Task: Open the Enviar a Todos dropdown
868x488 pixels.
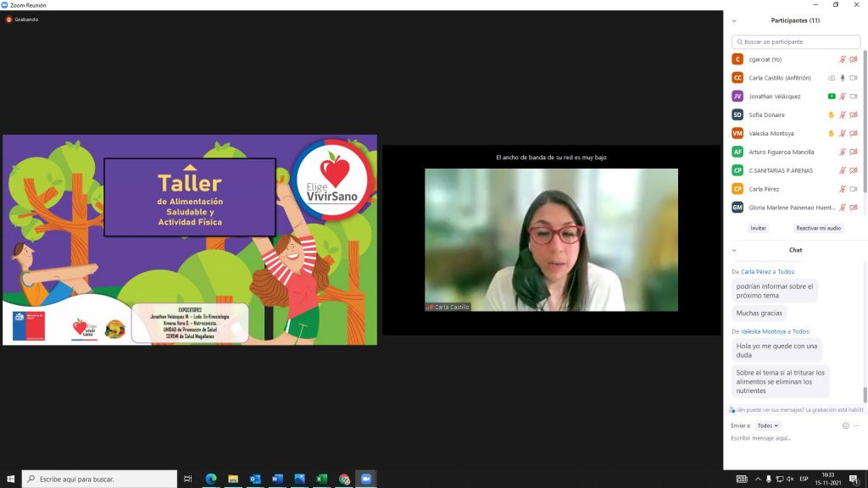Action: (767, 425)
